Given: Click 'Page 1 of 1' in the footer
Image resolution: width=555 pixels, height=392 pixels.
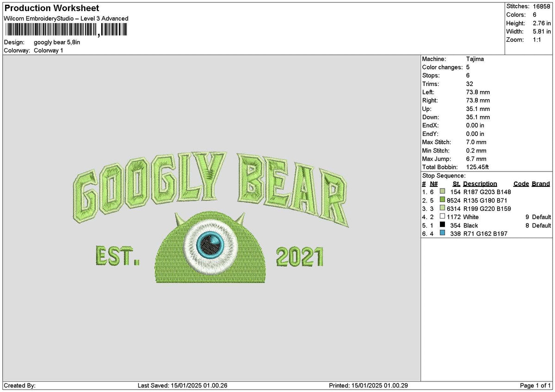Looking at the screenshot, I should pos(536,386).
